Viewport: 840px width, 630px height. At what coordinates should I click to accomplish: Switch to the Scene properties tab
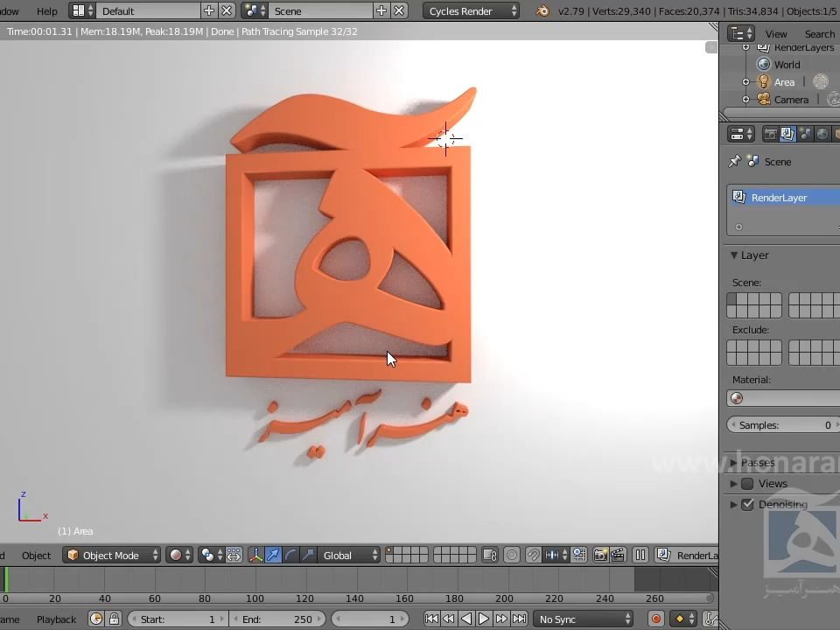(805, 134)
